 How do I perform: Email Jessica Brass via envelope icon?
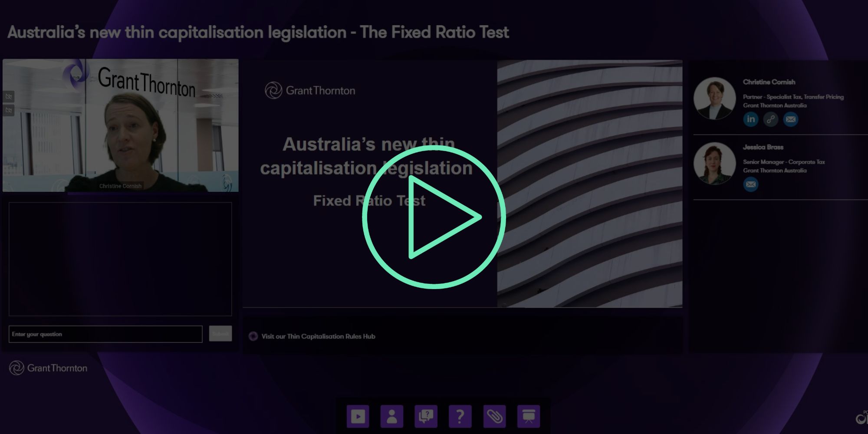[x=751, y=184]
